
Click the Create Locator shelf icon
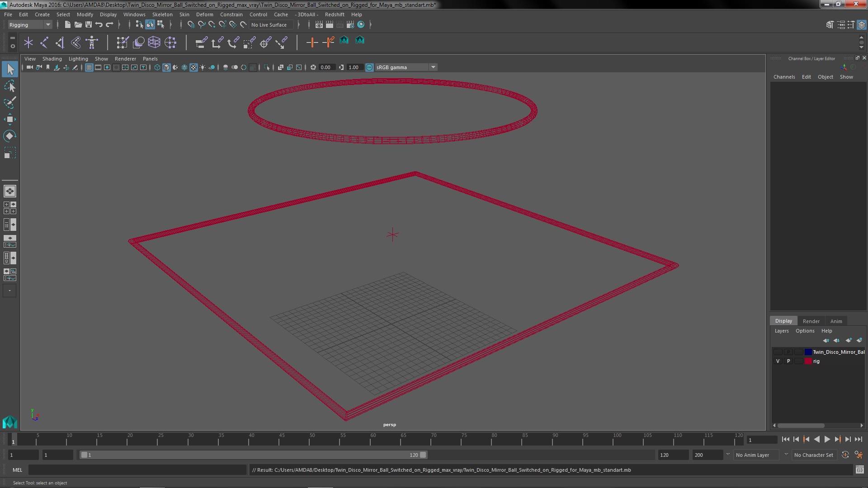[x=28, y=42]
